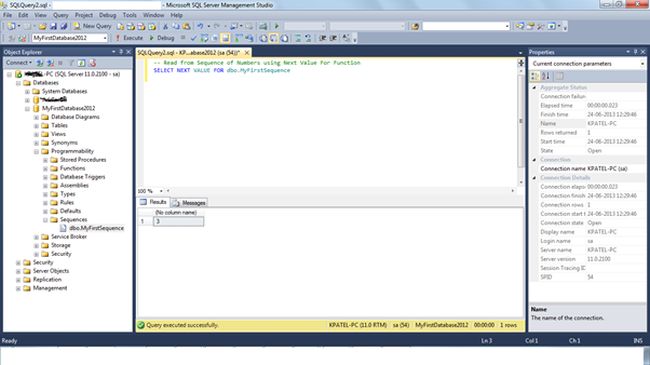Click the Connect button in Object Explorer
The image size is (650, 365).
click(x=19, y=63)
